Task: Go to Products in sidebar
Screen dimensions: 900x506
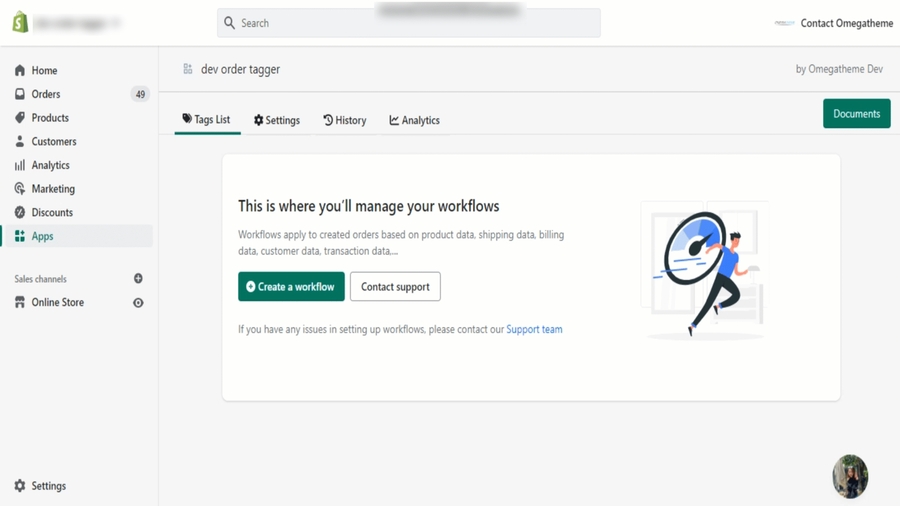Action: point(49,118)
